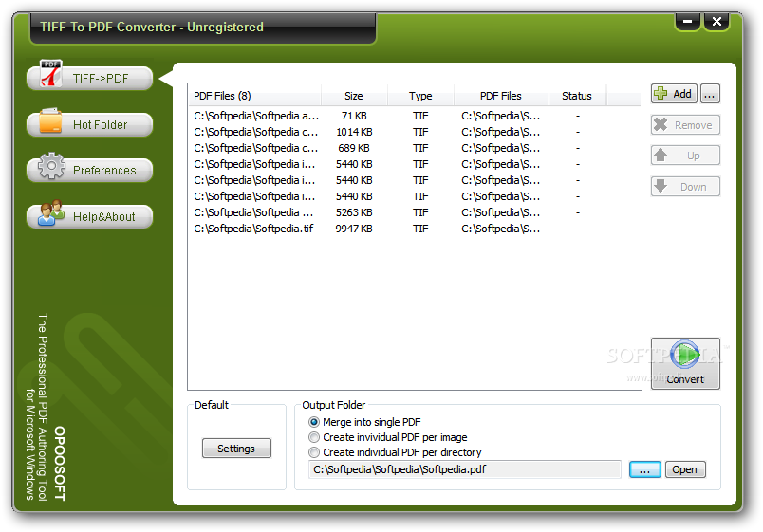
Task: Switch to Hot Folder section
Action: (89, 124)
